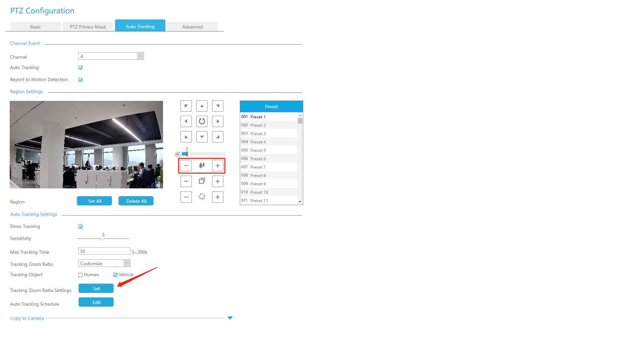Click the focus squares icon
Screen dimensions: 644x362
click(x=202, y=181)
